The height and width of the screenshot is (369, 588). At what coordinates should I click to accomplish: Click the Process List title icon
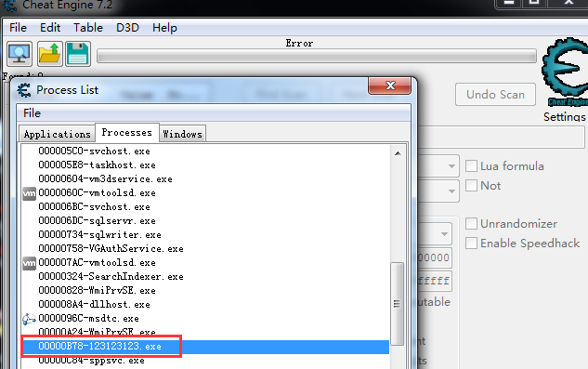[24, 90]
